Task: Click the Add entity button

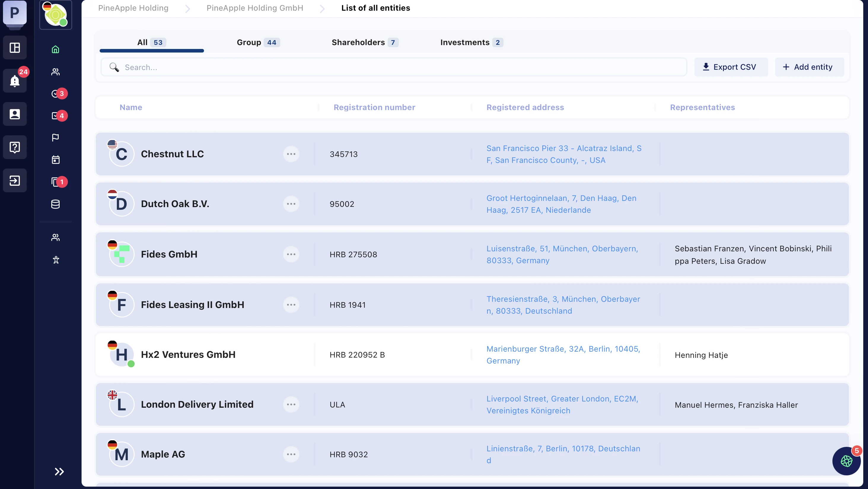Action: click(809, 67)
